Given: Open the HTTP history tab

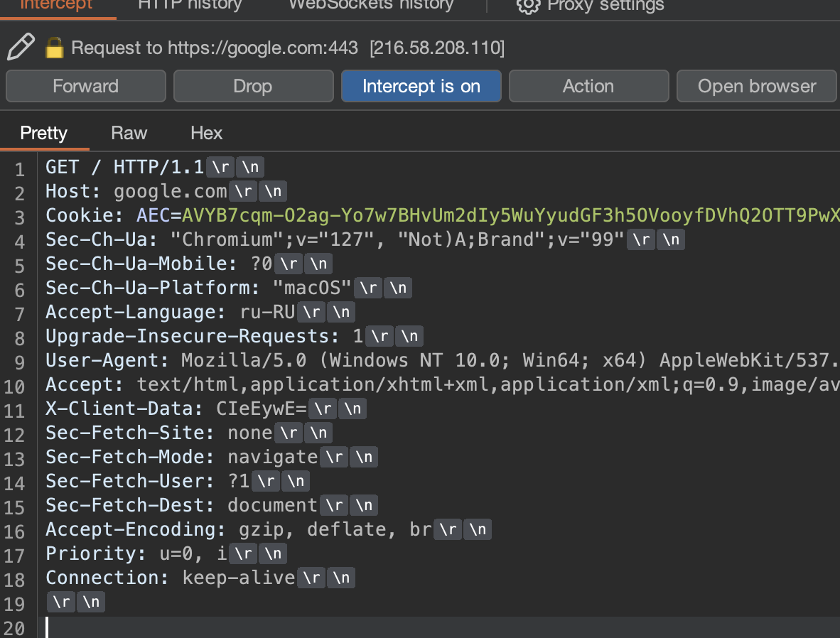Looking at the screenshot, I should (190, 5).
